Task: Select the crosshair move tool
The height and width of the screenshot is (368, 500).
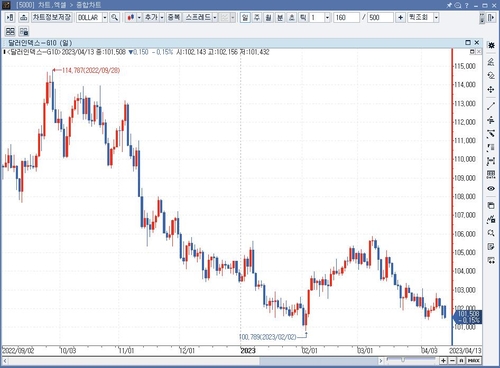Action: (x=491, y=90)
